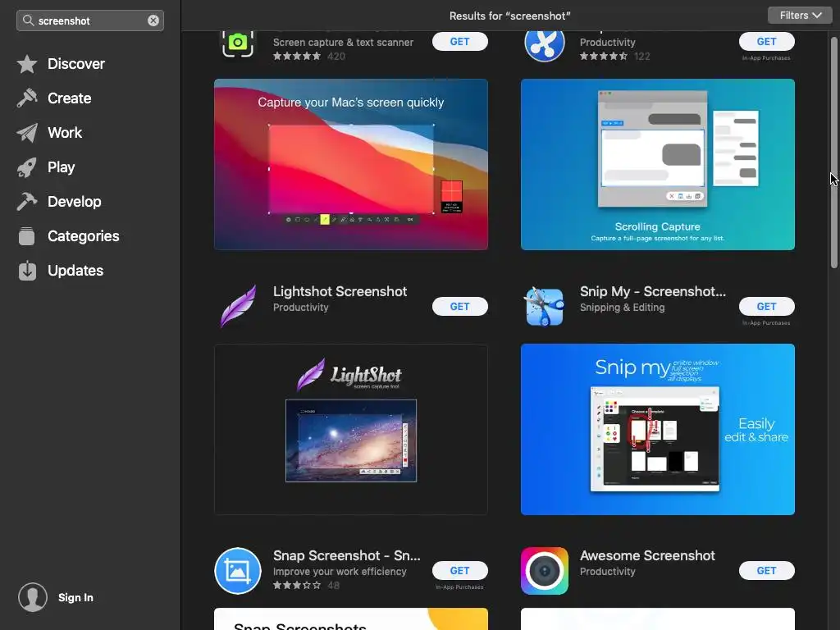Get the Screen capture & text scanner app
Viewport: 840px width, 630px height.
[459, 41]
